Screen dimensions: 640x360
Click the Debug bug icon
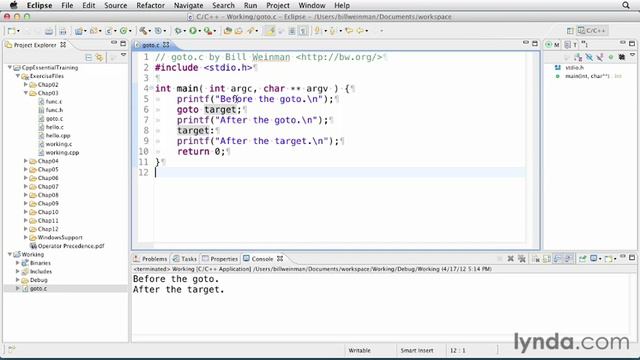click(178, 31)
